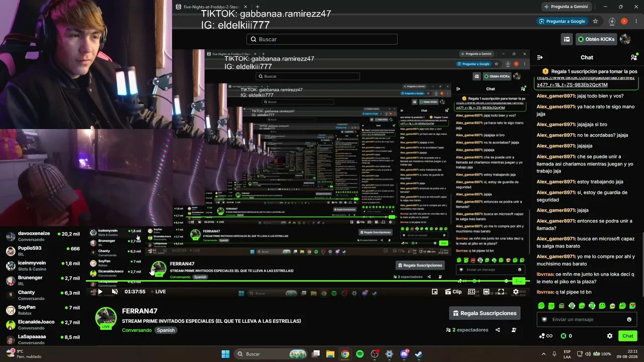Viewport: 644px width, 362px height.
Task: Open Chanty channel in sidebar
Action: click(x=43, y=295)
